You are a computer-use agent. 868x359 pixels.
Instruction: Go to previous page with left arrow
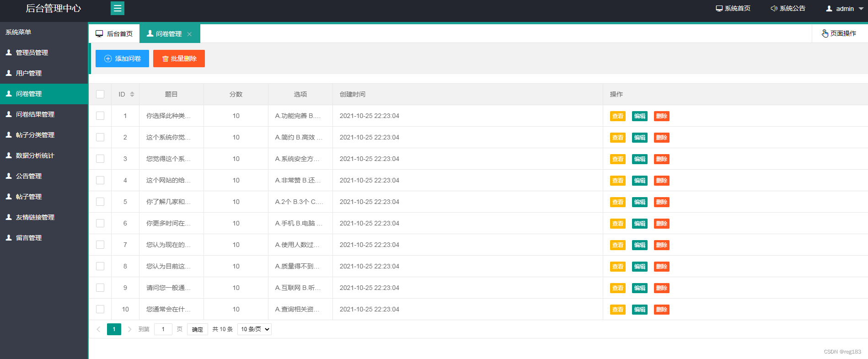coord(98,329)
